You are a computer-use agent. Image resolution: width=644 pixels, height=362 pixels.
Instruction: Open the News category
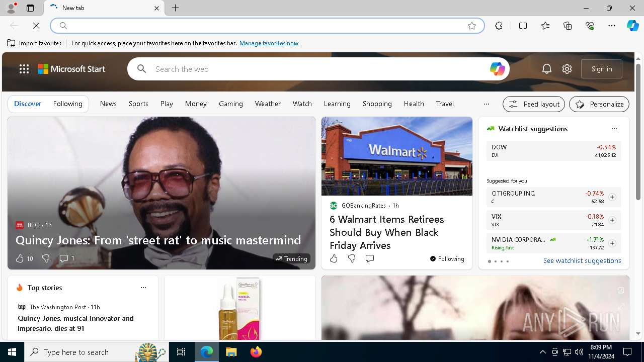[108, 104]
